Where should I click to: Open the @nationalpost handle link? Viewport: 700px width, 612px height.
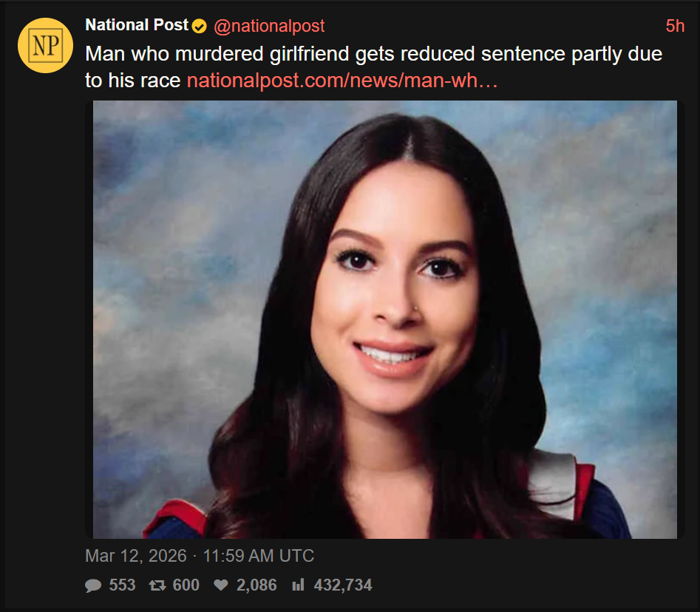pyautogui.click(x=269, y=26)
